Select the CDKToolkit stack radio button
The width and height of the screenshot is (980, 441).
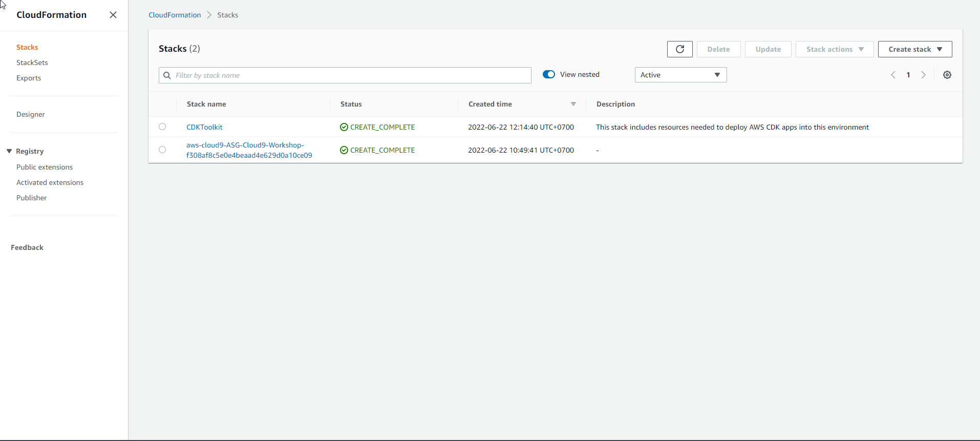click(x=162, y=127)
